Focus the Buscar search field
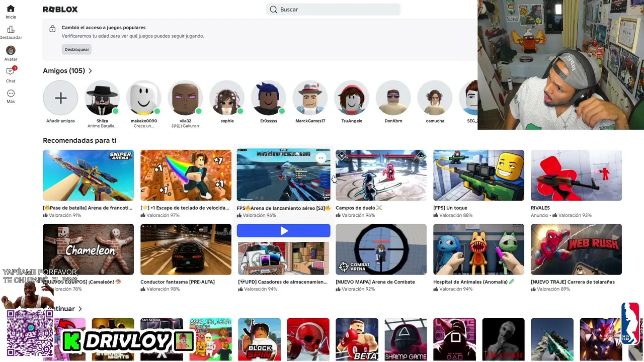This screenshot has height=362, width=644. click(333, 10)
